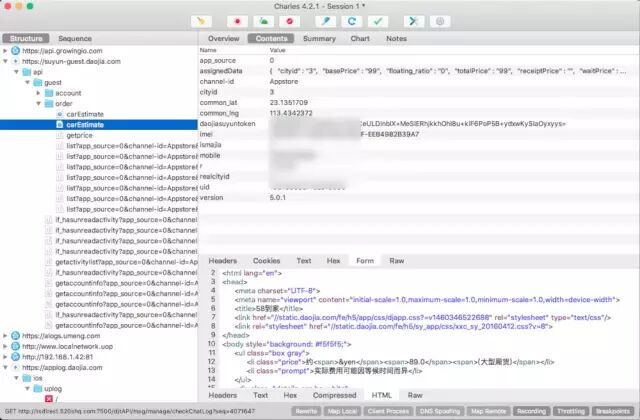640x420 pixels.
Task: Collapse the guest folder triangle
Action: coord(27,82)
